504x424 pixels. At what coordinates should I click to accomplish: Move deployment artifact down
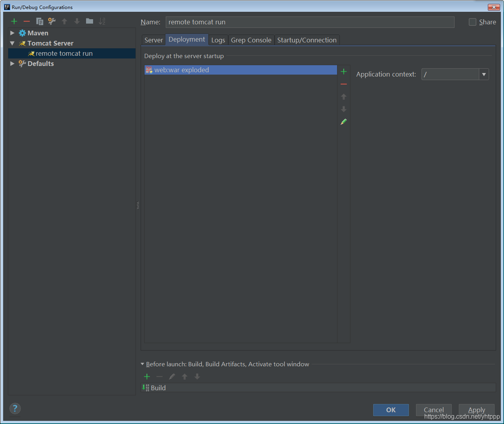pos(344,109)
